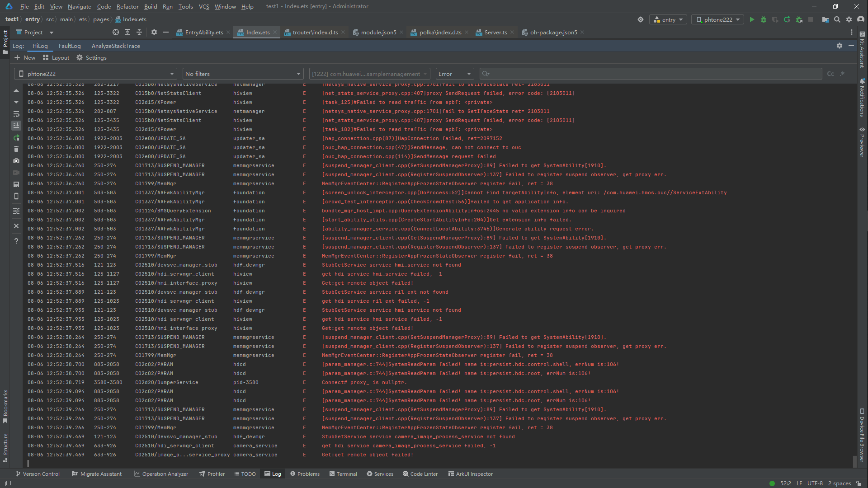868x488 pixels.
Task: Open editor tabs overflow three-dot menu
Action: tap(852, 32)
